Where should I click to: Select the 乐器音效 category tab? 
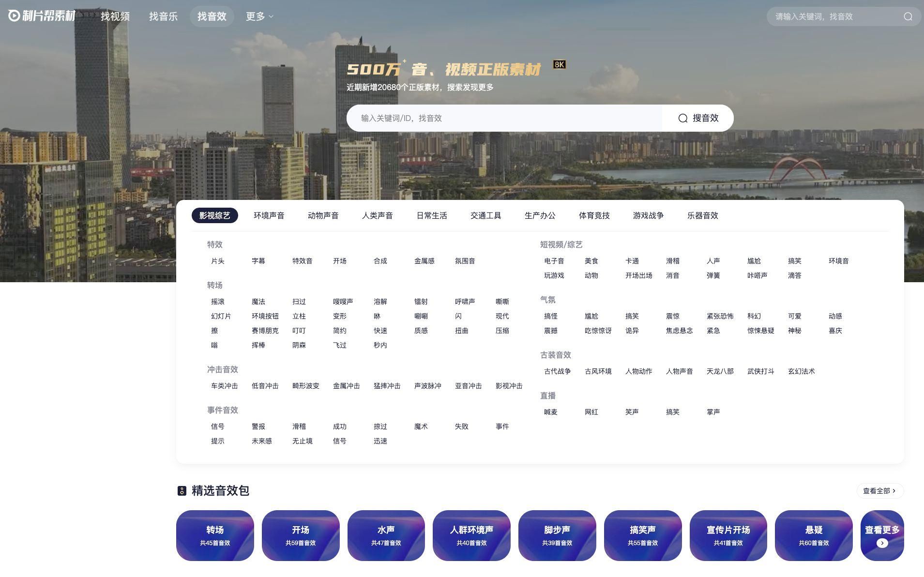coord(703,215)
